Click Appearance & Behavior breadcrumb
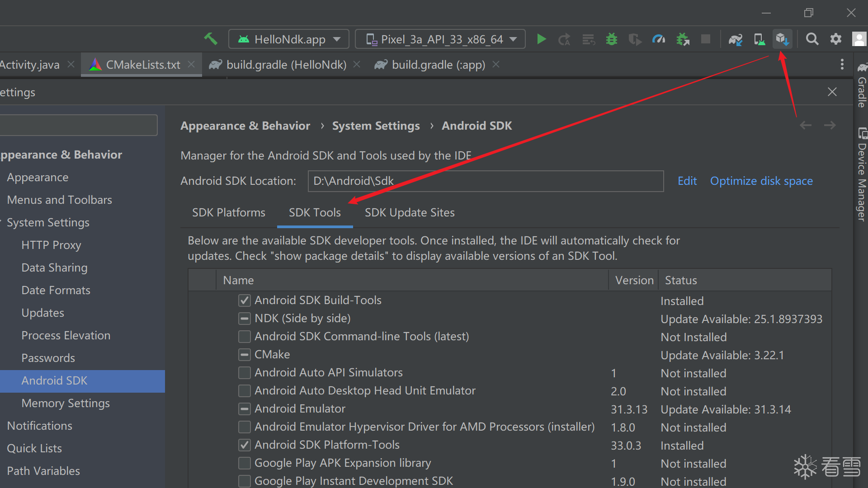 point(245,126)
